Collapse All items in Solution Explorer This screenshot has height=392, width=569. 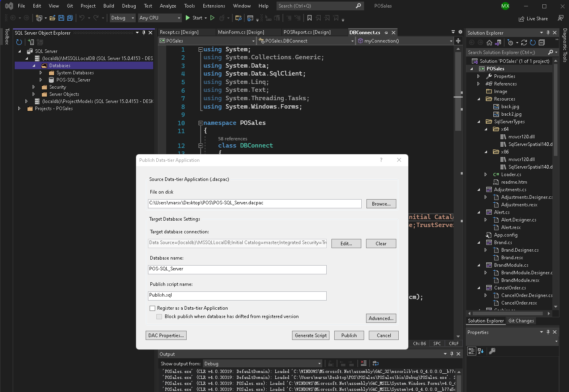[541, 43]
